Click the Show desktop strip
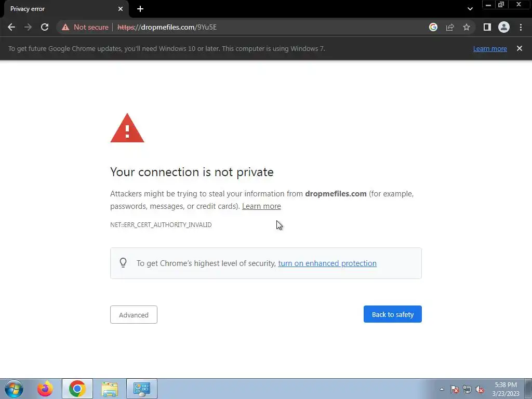The height and width of the screenshot is (399, 532). point(528,389)
